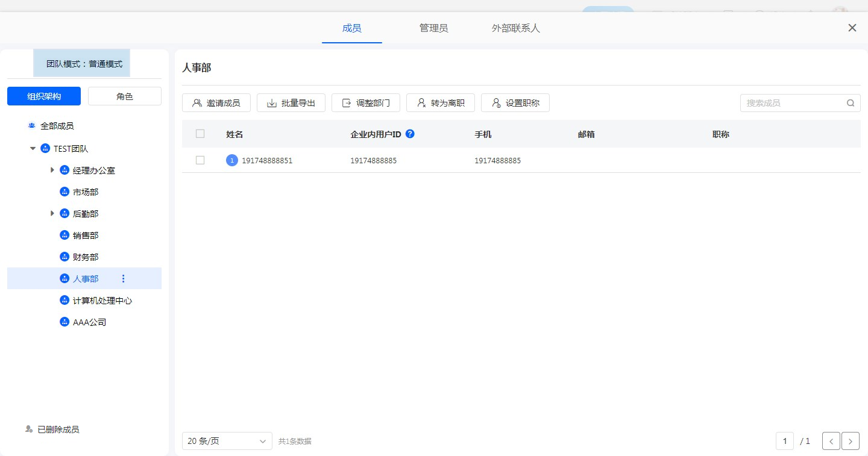Toggle the select-all checkbox in header
This screenshot has width=868, height=456.
(x=200, y=134)
